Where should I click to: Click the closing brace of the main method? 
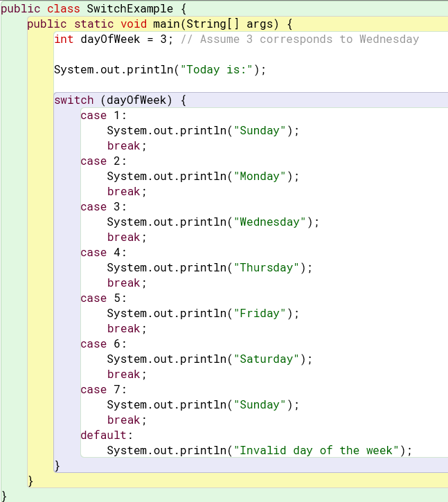pos(30,481)
